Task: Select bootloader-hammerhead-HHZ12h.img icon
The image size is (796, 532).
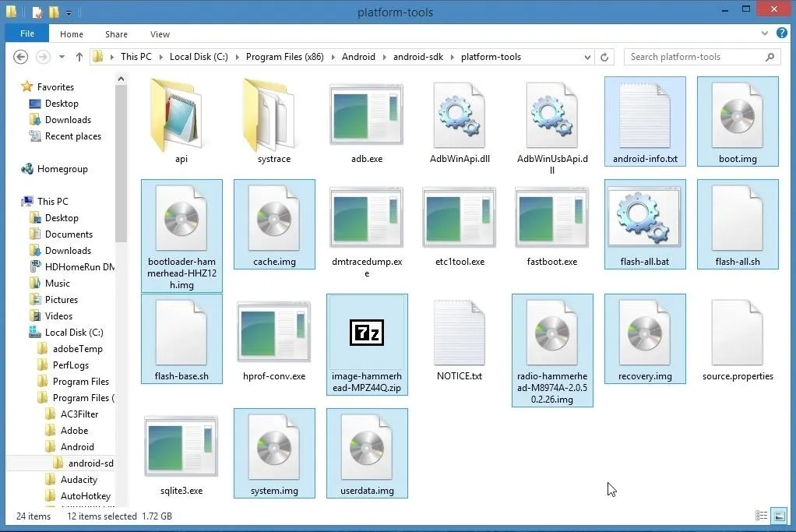Action: 181,218
